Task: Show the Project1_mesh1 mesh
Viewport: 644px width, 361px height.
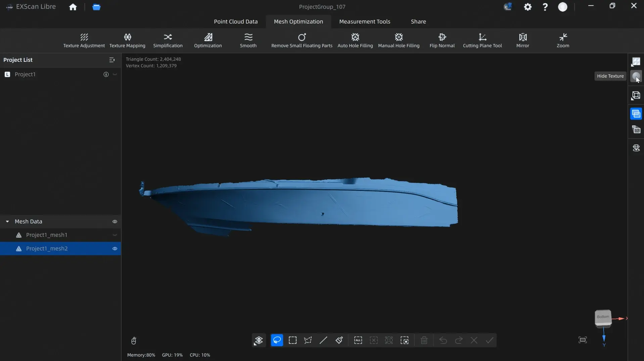Action: 115,235
